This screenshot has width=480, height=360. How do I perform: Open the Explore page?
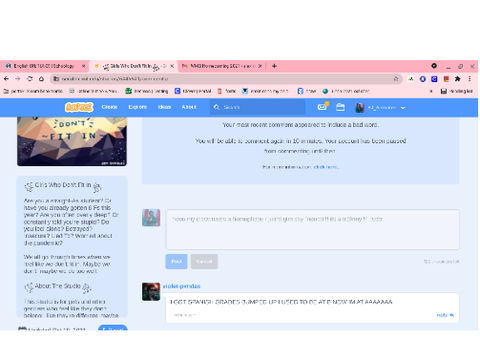137,107
